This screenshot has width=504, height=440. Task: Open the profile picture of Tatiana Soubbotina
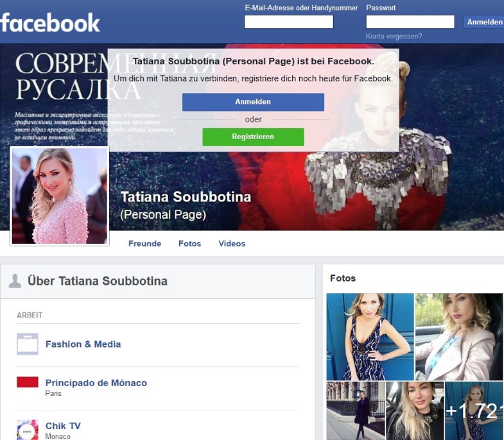click(x=60, y=196)
